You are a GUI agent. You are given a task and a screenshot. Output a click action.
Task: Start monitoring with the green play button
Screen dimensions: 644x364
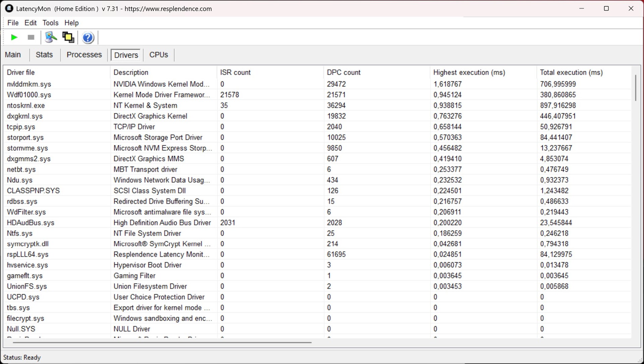(14, 37)
